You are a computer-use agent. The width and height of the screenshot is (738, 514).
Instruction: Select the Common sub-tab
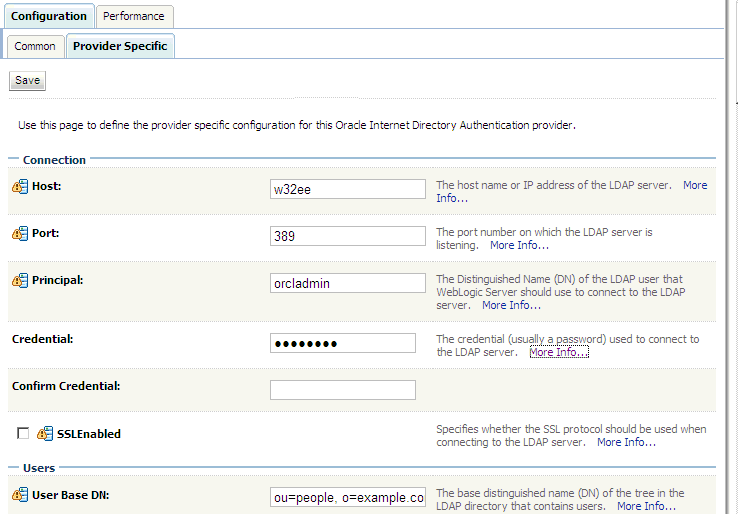[x=35, y=46]
